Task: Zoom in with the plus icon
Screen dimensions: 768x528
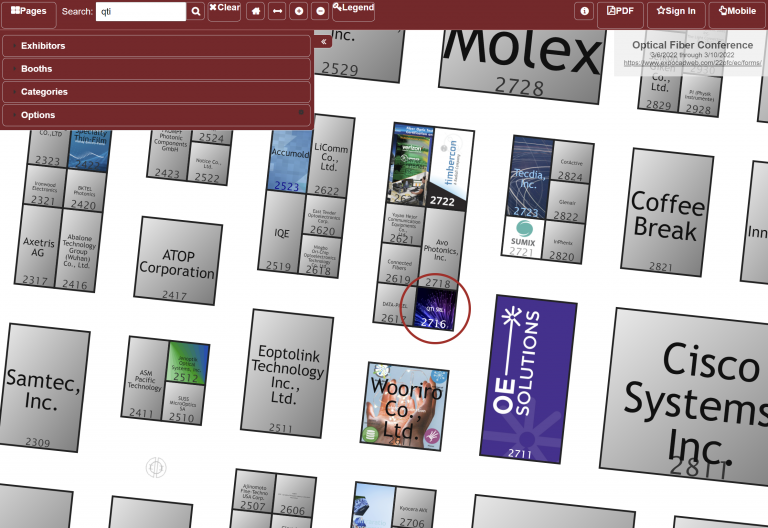Action: (299, 11)
